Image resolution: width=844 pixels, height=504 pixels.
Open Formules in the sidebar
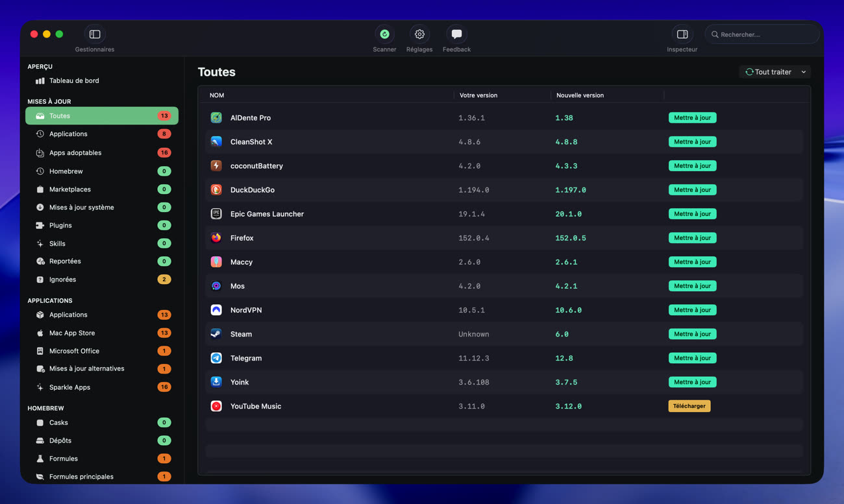(102, 459)
